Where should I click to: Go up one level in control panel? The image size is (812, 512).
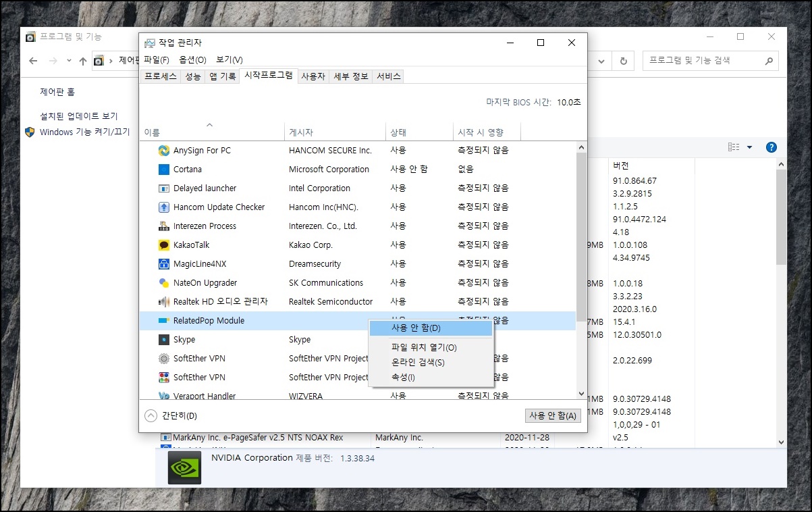pyautogui.click(x=83, y=61)
